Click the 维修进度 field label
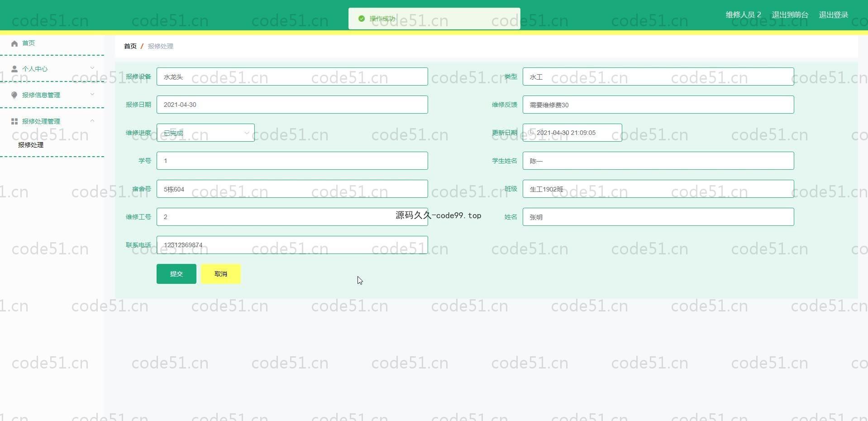 click(138, 133)
